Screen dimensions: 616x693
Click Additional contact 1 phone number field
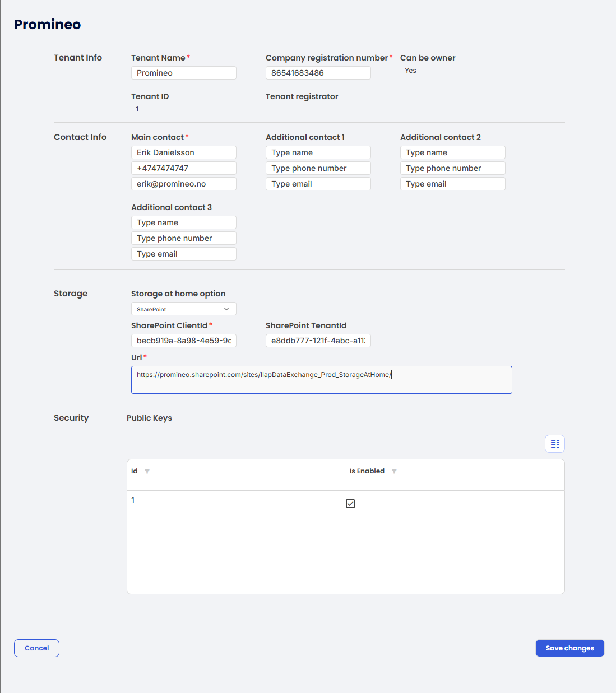click(x=318, y=168)
